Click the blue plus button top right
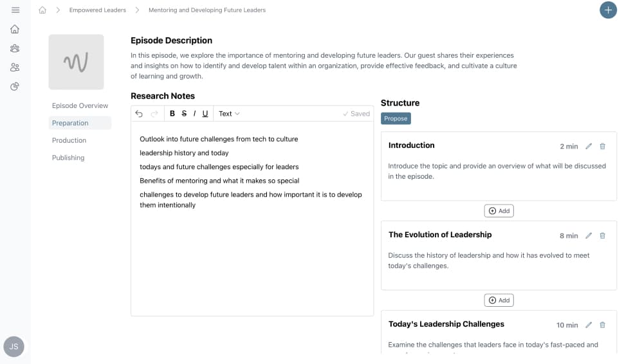The height and width of the screenshot is (364, 624). point(608,10)
